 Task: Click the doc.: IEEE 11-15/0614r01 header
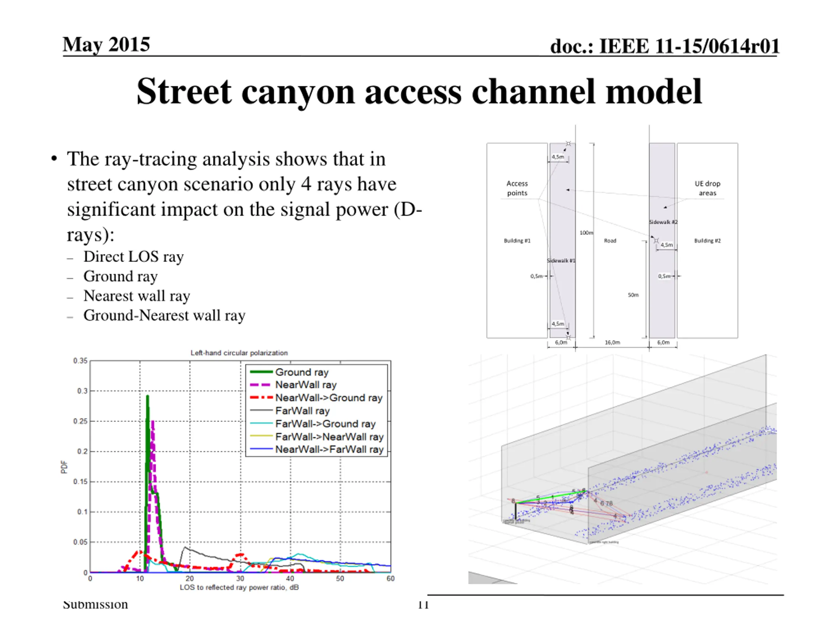[x=664, y=46]
